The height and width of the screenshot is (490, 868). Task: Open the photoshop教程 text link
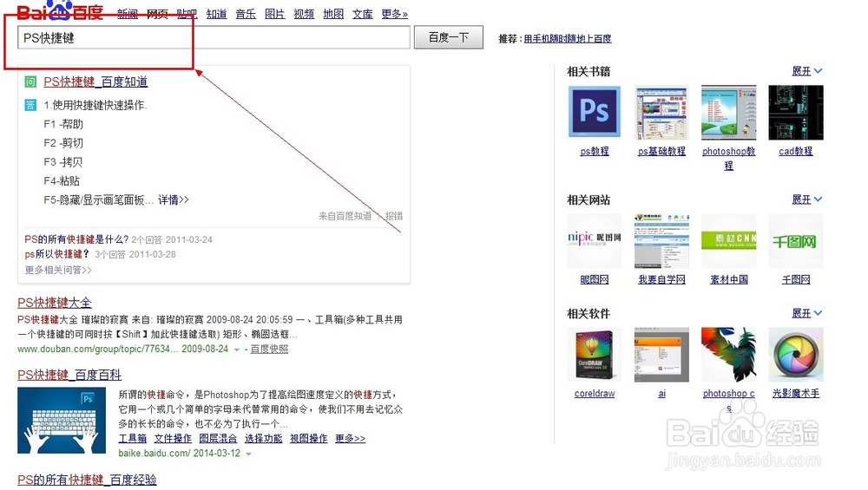click(728, 158)
